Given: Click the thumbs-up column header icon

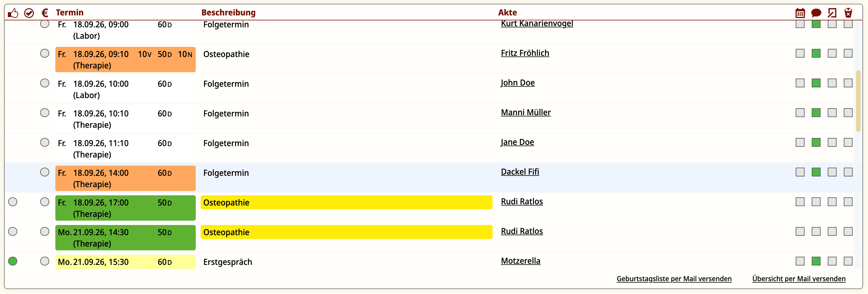Looking at the screenshot, I should click(13, 13).
